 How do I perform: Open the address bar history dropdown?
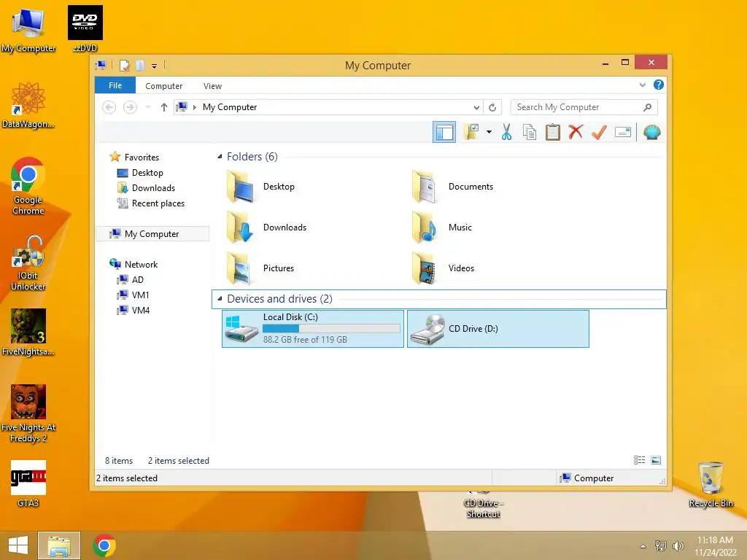pyautogui.click(x=476, y=108)
